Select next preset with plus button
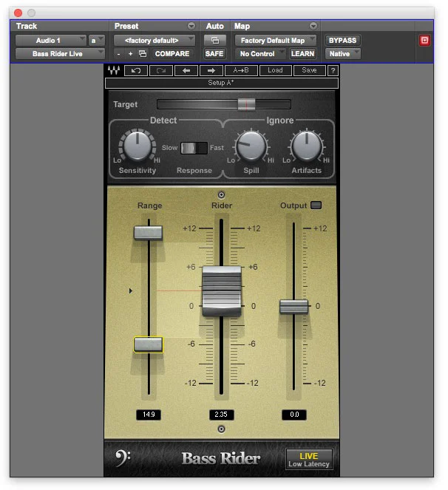This screenshot has width=448, height=490. click(x=130, y=54)
